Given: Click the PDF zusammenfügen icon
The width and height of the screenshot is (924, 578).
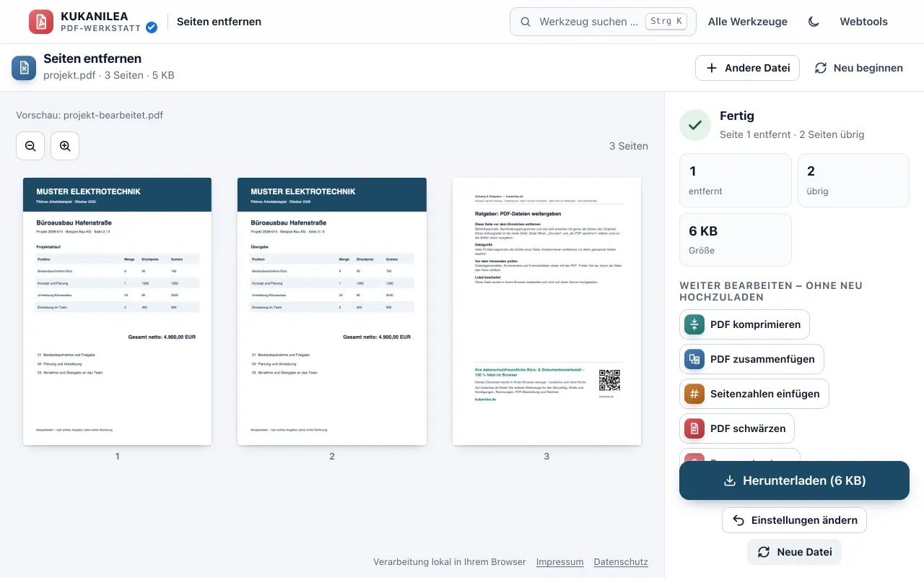Looking at the screenshot, I should 694,359.
